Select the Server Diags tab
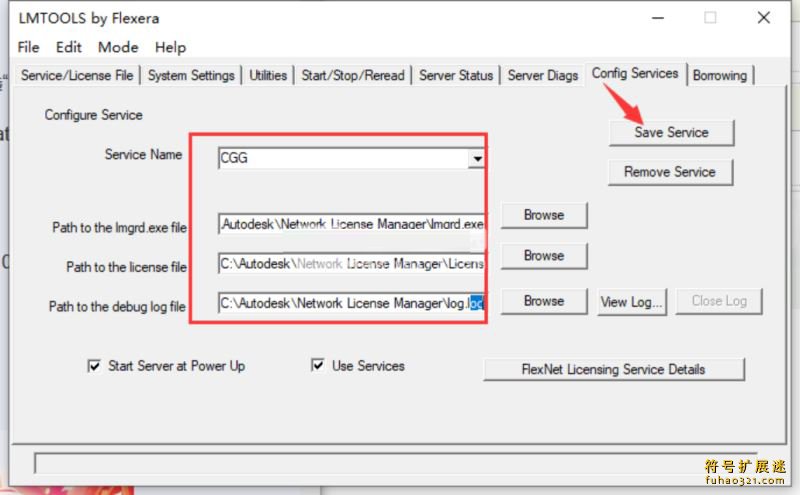Viewport: 800px width, 495px height. 542,76
